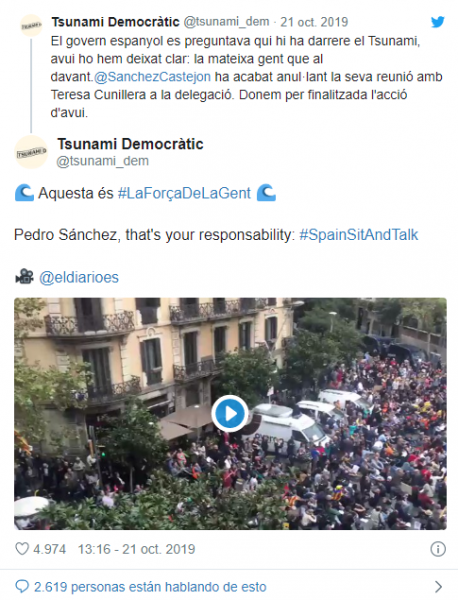
Task: Open large Tsunami Democràtic profile avatar
Action: [x=31, y=152]
